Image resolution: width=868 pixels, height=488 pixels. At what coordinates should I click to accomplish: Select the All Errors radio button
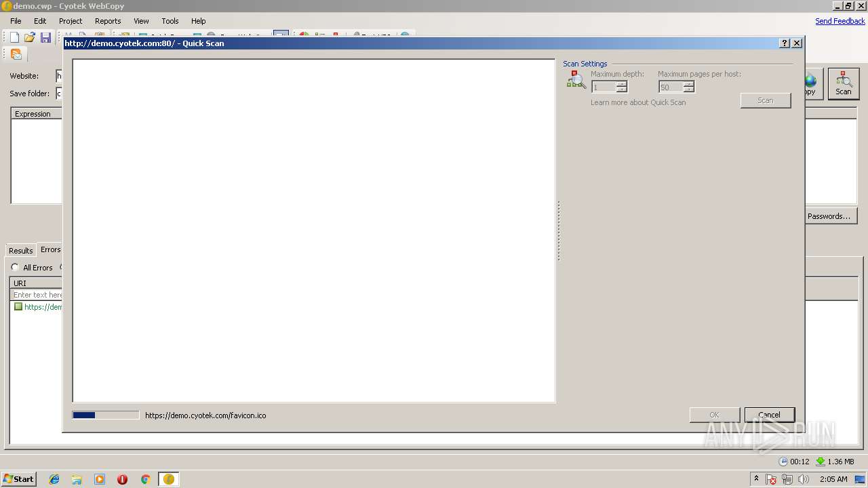pyautogui.click(x=15, y=267)
